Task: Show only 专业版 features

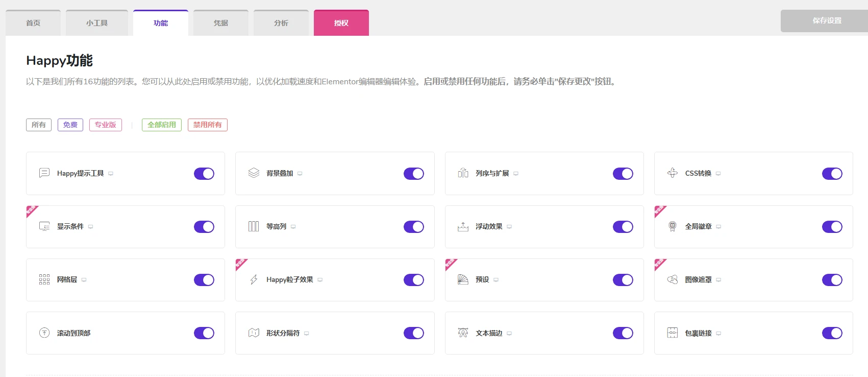Action: point(106,125)
